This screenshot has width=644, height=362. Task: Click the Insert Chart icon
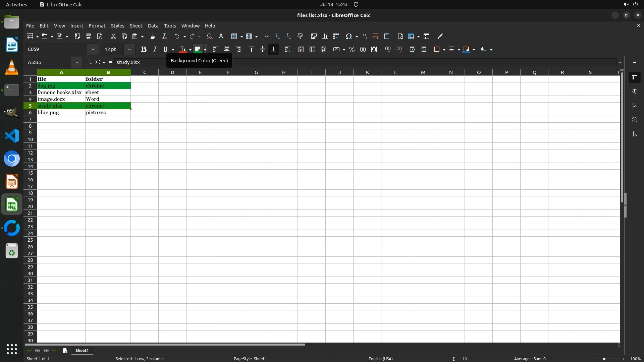(325, 36)
